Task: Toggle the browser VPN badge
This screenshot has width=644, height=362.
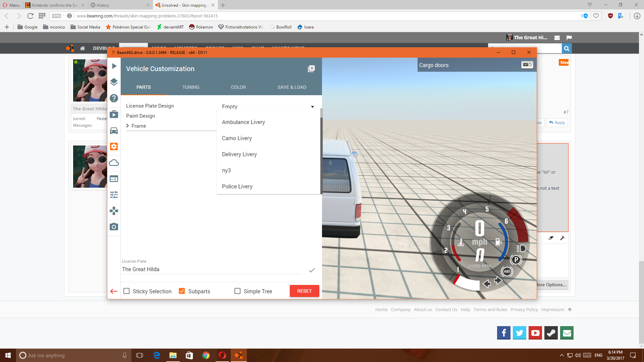Action: click(x=56, y=16)
